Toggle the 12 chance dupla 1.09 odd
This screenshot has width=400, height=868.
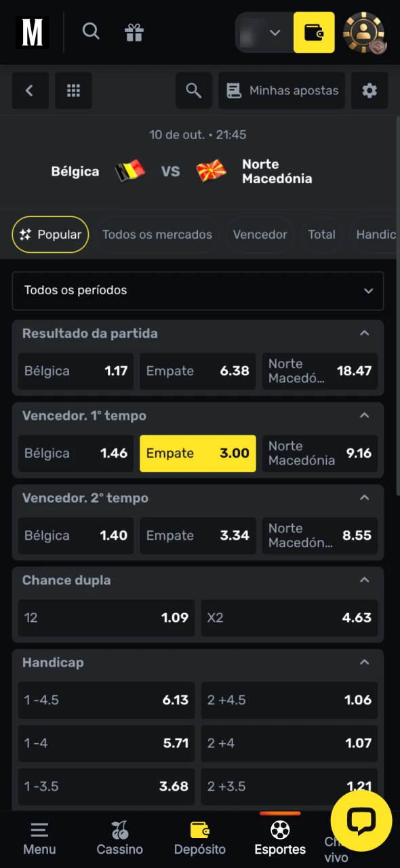106,618
